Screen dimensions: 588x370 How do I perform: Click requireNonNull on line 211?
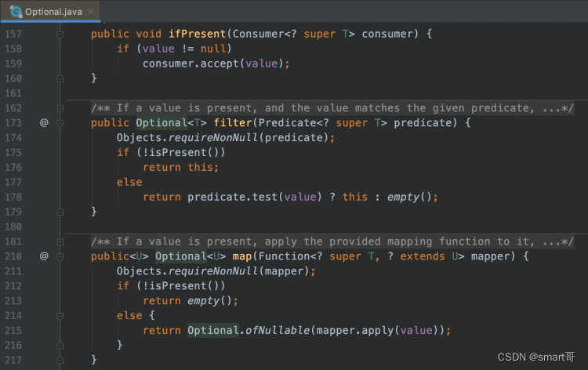click(213, 271)
